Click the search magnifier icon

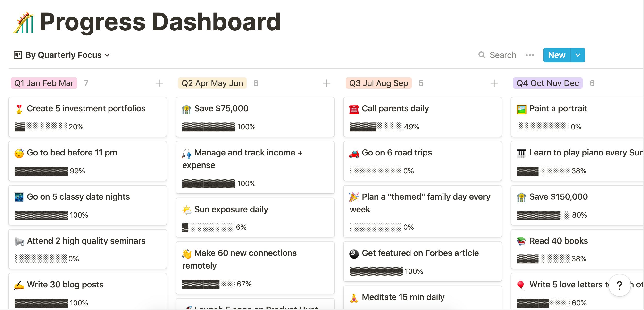pos(482,55)
